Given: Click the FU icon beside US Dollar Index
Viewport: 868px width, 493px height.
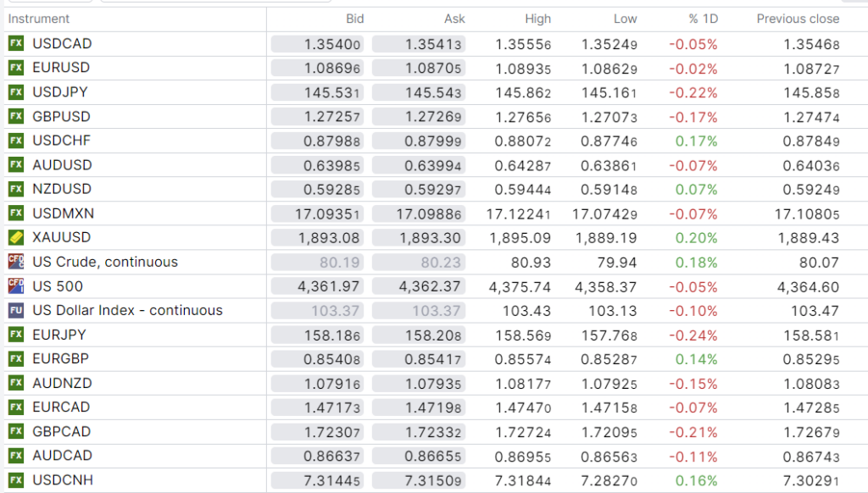Looking at the screenshot, I should click(16, 311).
